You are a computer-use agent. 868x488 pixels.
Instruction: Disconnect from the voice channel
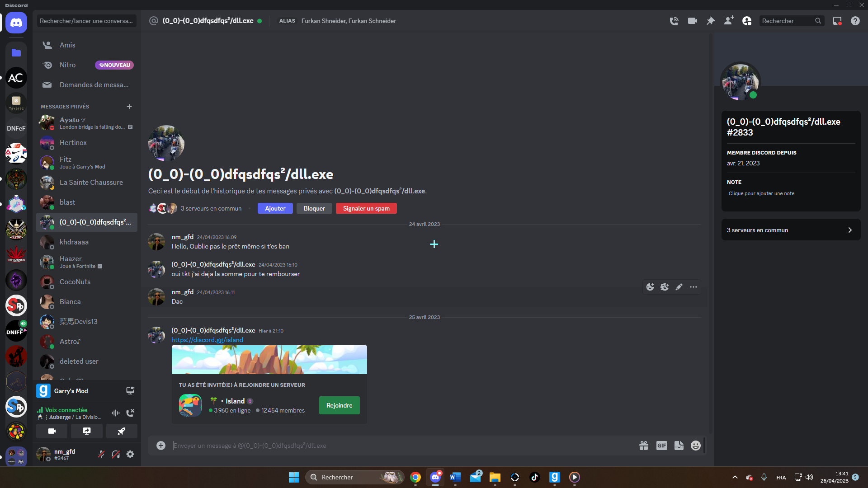pyautogui.click(x=130, y=413)
